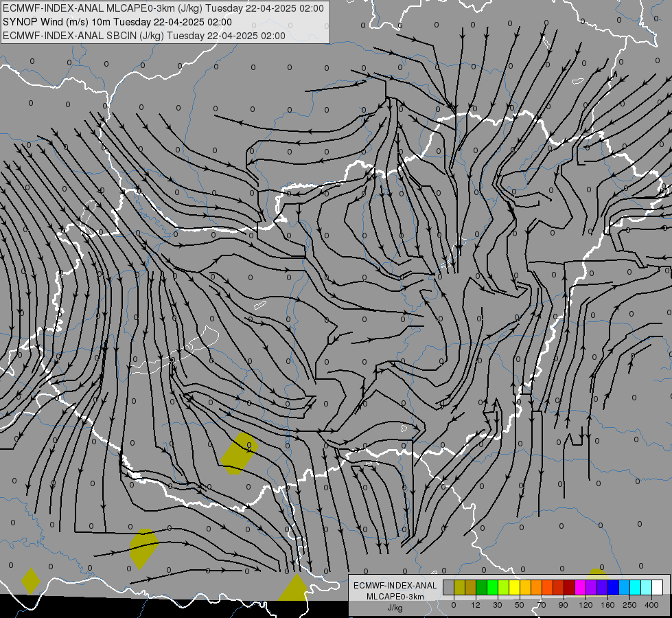The height and width of the screenshot is (618, 672).
Task: Click the legend scale value 30
Action: [x=498, y=605]
